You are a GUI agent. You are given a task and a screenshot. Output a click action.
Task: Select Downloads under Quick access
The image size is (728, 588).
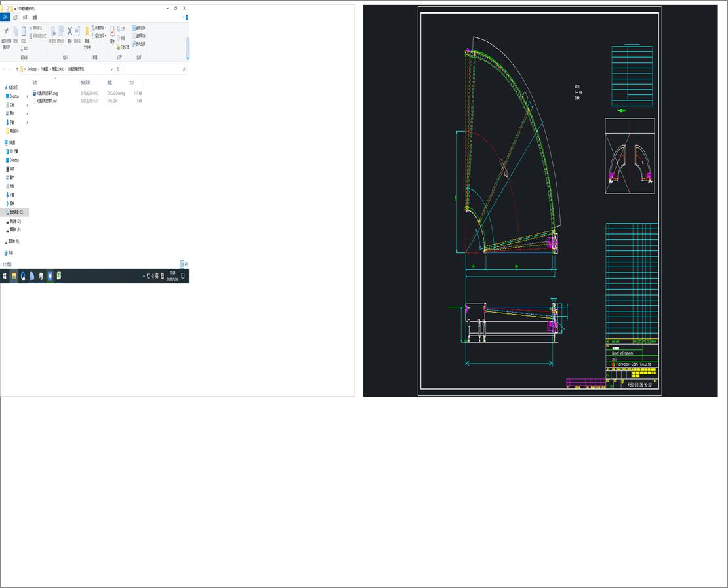12,123
